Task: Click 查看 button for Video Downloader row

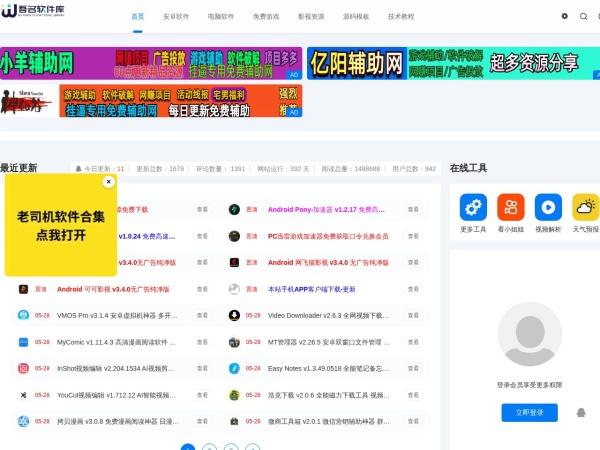Action: [x=413, y=315]
